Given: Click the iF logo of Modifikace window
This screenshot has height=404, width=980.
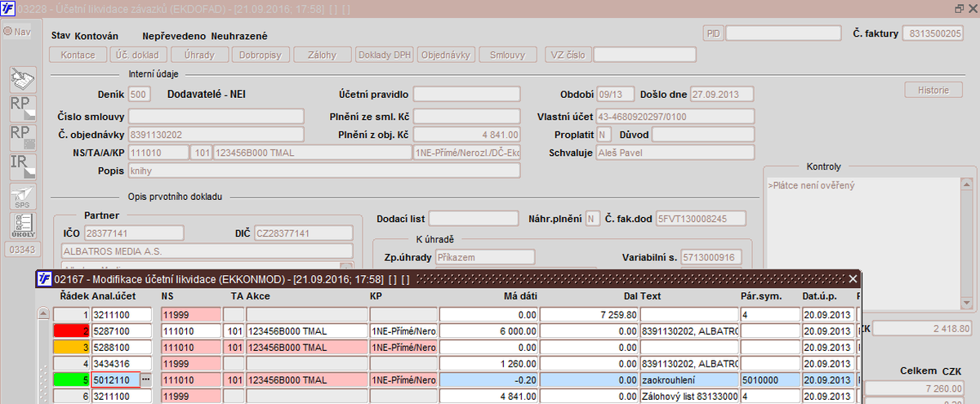Looking at the screenshot, I should point(44,279).
